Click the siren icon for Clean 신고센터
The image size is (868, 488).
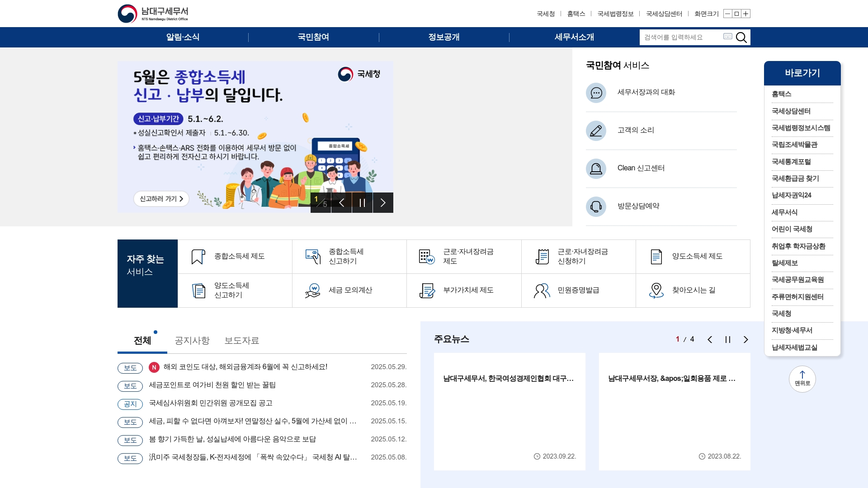[596, 169]
